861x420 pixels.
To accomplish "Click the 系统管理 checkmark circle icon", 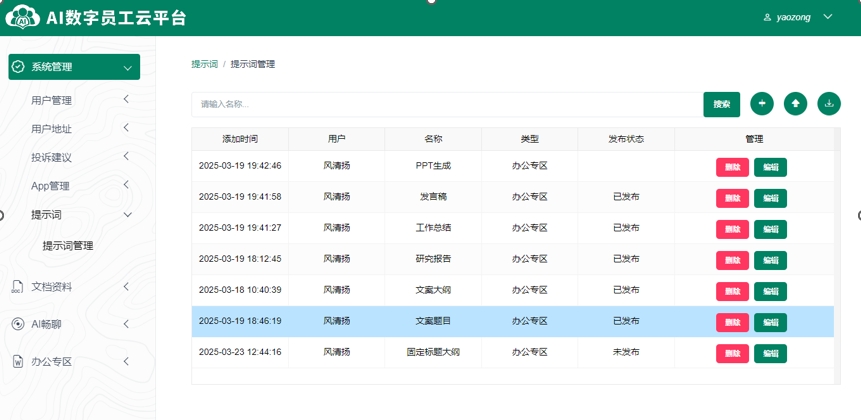I will [x=18, y=67].
